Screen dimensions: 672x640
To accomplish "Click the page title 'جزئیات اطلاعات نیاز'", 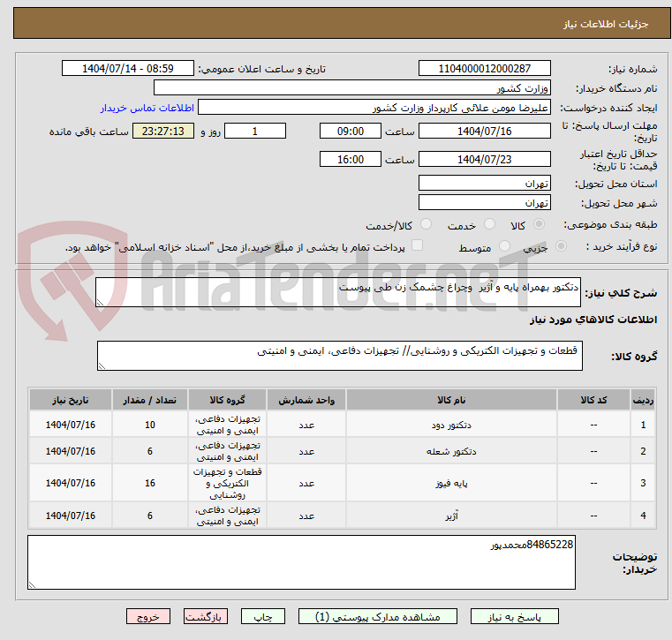I will click(606, 24).
